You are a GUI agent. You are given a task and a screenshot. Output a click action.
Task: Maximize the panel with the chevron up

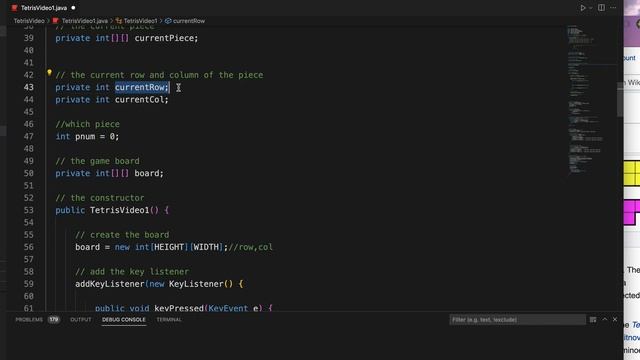(x=605, y=320)
